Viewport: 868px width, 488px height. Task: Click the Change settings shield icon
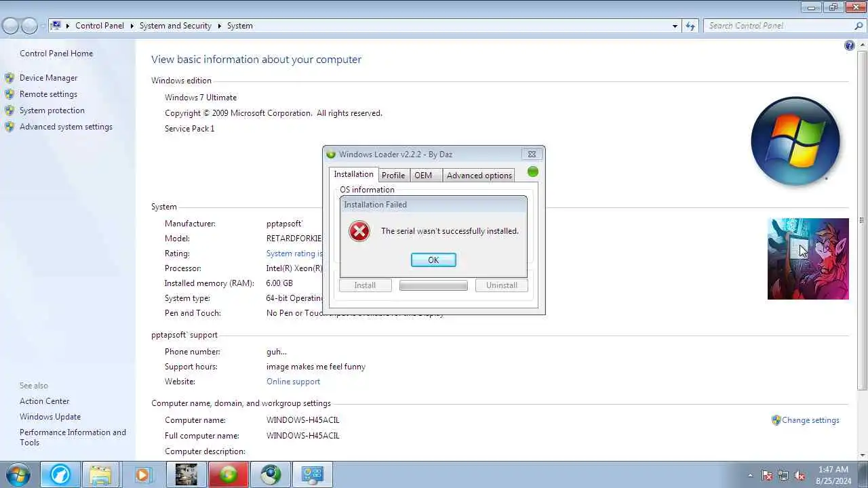click(776, 420)
